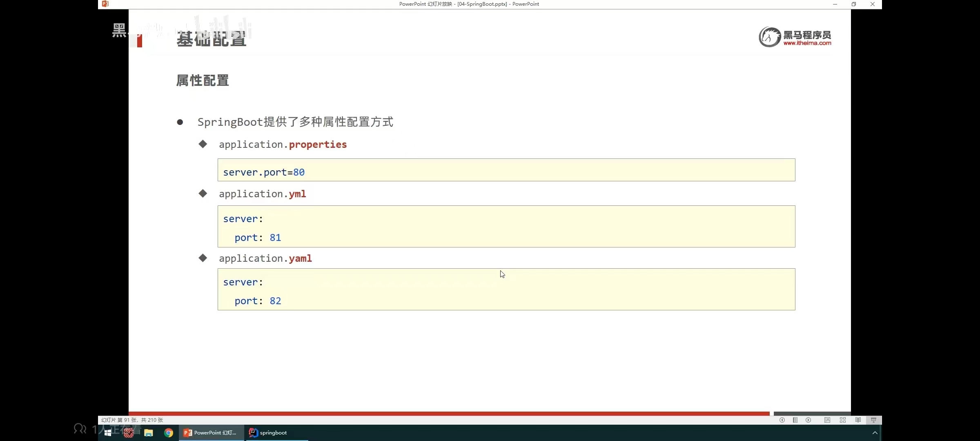This screenshot has height=441, width=980.
Task: Click the PowerPoint logo in title bar
Action: tap(105, 4)
